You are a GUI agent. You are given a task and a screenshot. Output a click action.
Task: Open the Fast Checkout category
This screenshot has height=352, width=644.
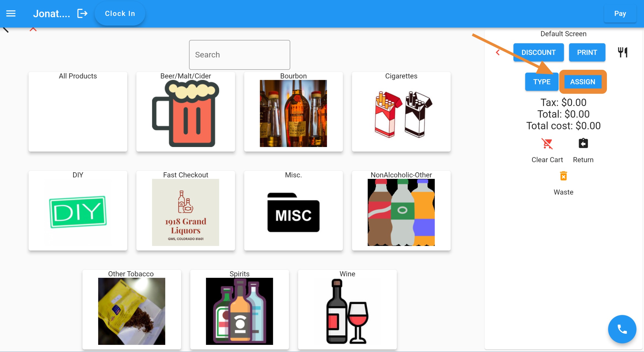(x=186, y=210)
